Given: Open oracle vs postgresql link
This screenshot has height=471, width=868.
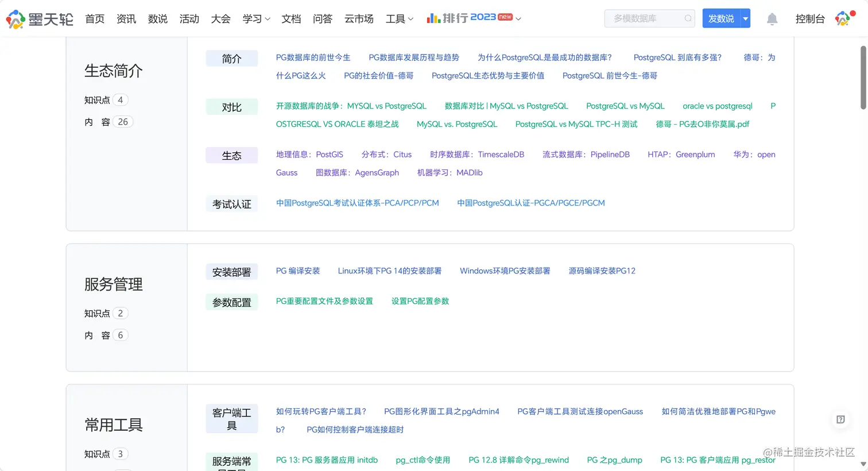Looking at the screenshot, I should pos(718,106).
